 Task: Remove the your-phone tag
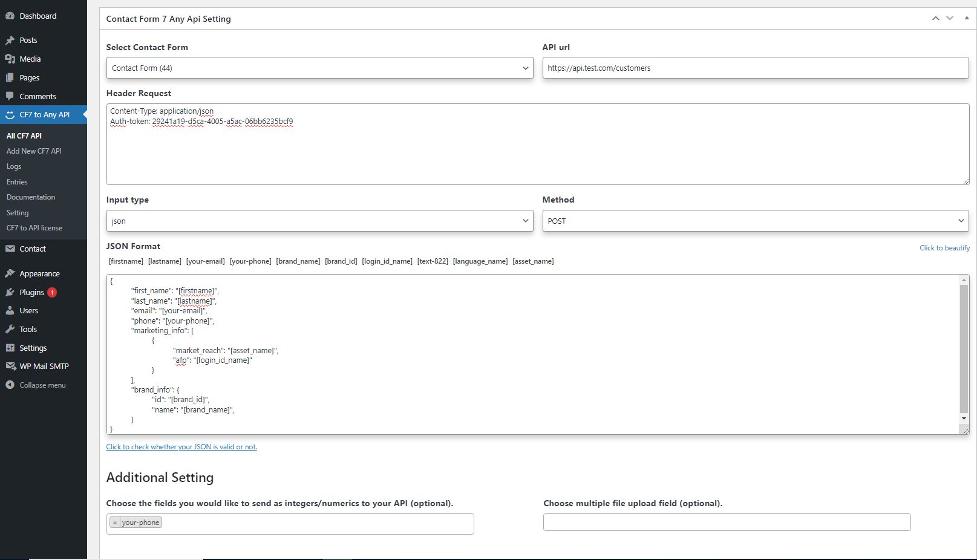click(115, 523)
